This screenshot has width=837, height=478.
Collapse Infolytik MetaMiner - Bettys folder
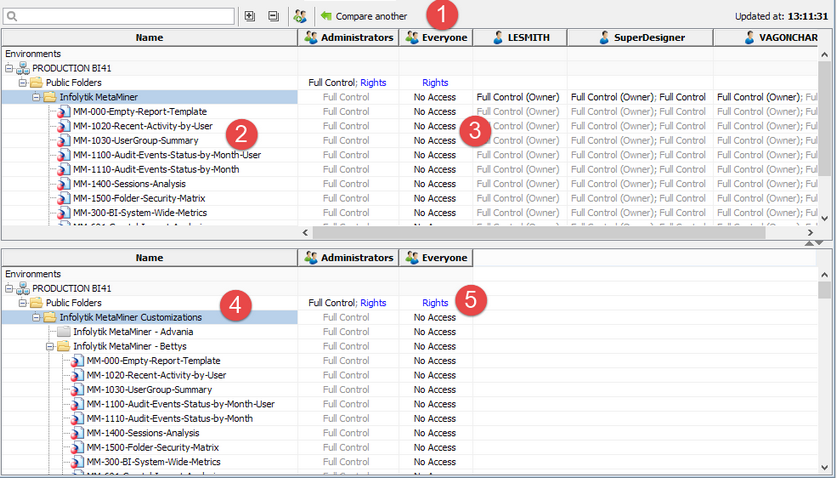(x=50, y=346)
